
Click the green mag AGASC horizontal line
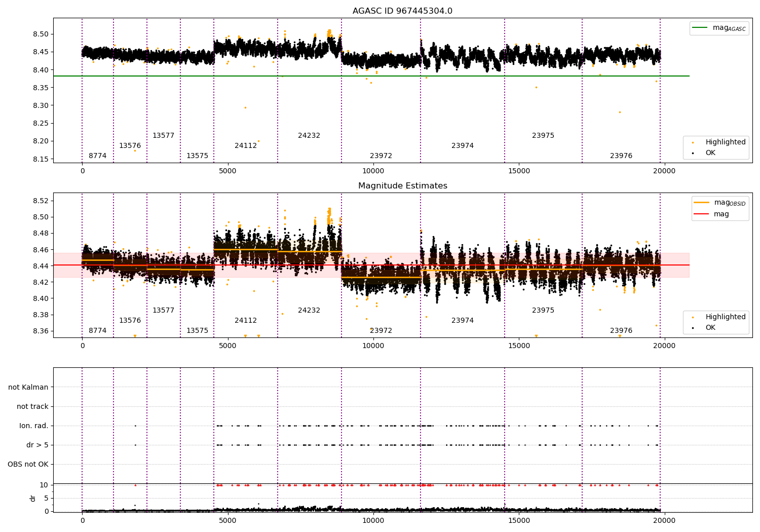point(371,76)
